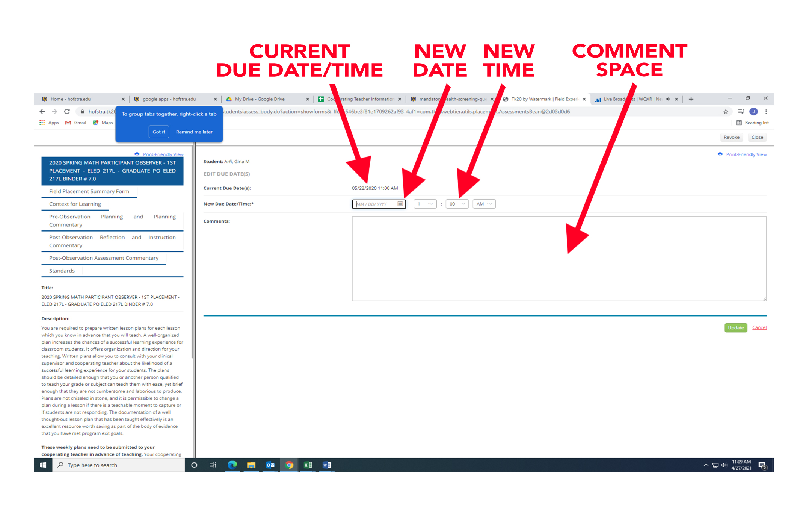Open Excel from the taskbar
This screenshot has width=812, height=515.
click(x=308, y=465)
